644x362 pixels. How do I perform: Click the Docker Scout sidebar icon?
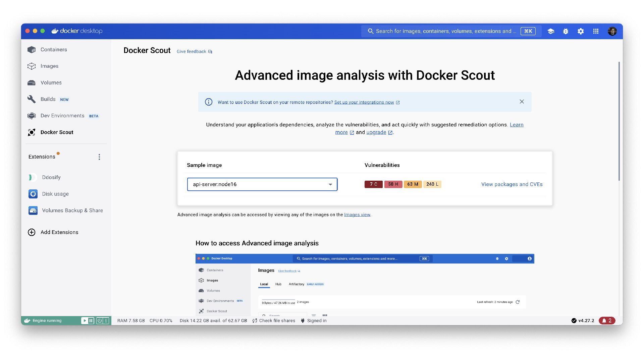point(32,132)
